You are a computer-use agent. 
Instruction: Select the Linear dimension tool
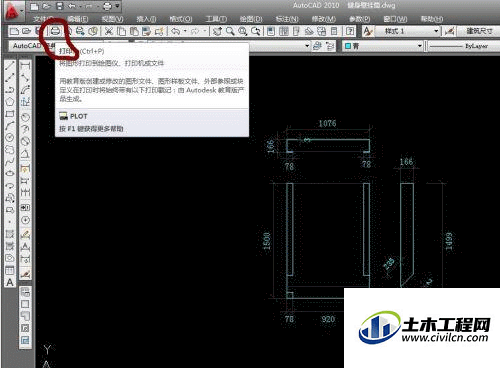point(25,66)
